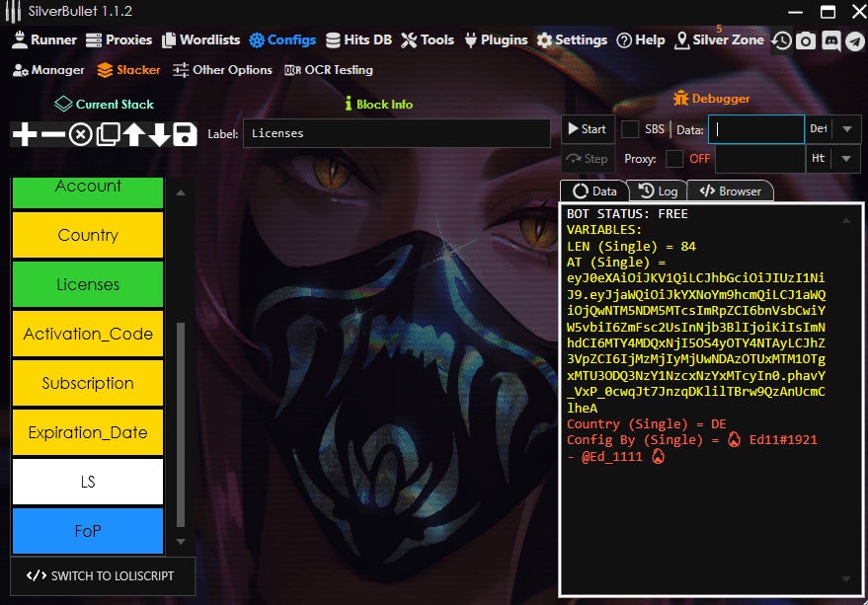Switch to Manager sub-tab
Viewport: 868px width, 605px height.
(x=48, y=70)
